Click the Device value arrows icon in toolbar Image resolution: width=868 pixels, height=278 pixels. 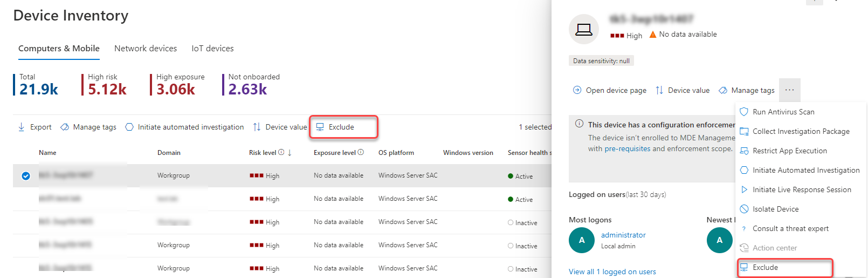(x=257, y=127)
